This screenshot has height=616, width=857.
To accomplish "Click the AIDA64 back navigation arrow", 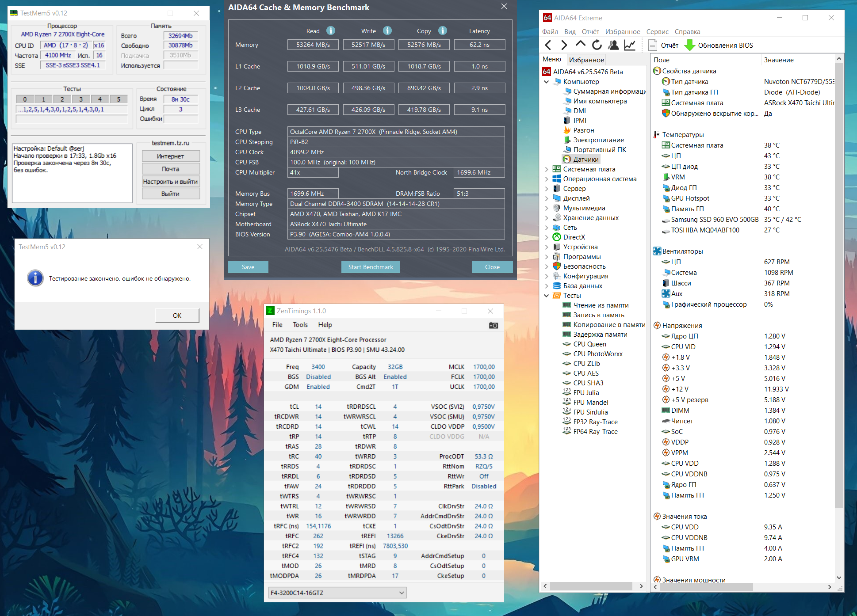I will coord(548,45).
